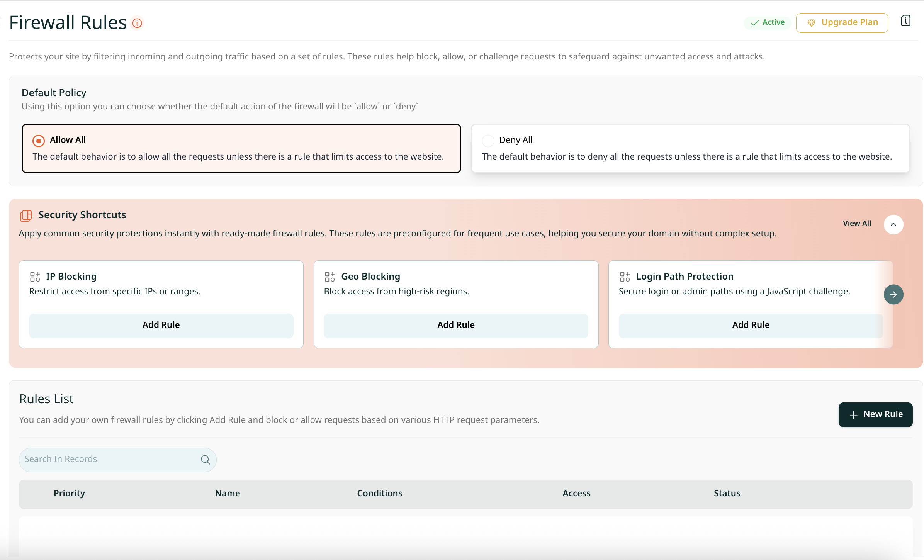This screenshot has width=924, height=560.
Task: Click the search magnifier icon in records
Action: (x=205, y=460)
